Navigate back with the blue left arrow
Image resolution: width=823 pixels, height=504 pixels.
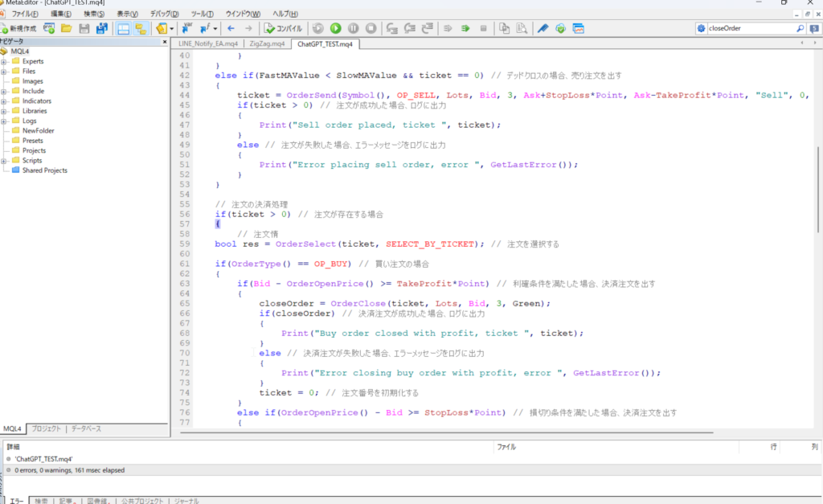(x=231, y=28)
